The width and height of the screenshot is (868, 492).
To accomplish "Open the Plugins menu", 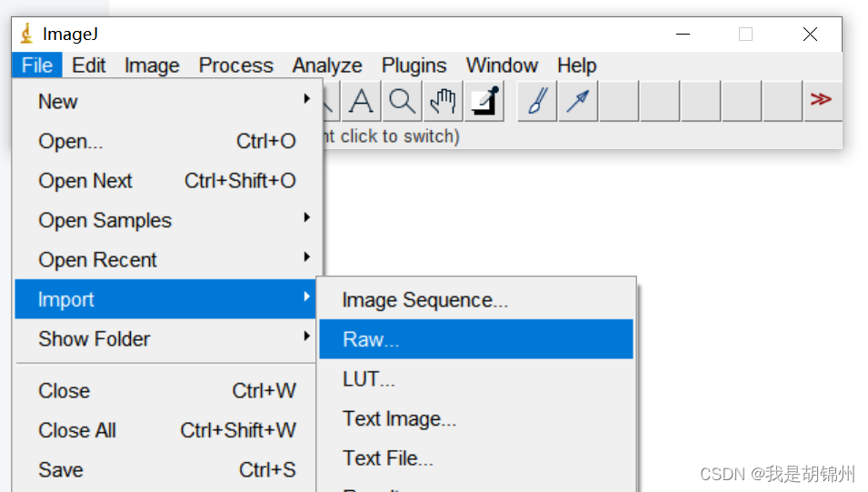I will tap(414, 65).
